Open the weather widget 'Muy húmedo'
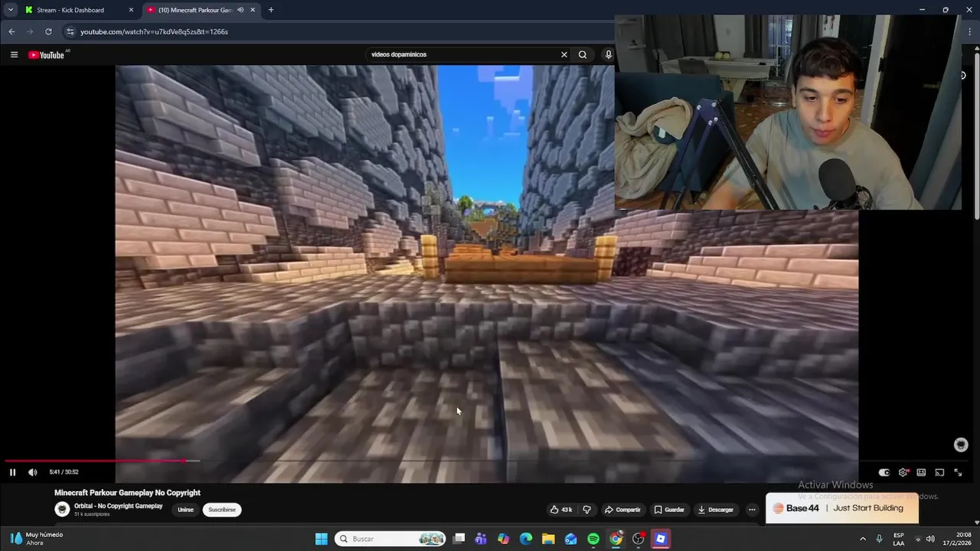Image resolution: width=980 pixels, height=551 pixels. point(37,539)
